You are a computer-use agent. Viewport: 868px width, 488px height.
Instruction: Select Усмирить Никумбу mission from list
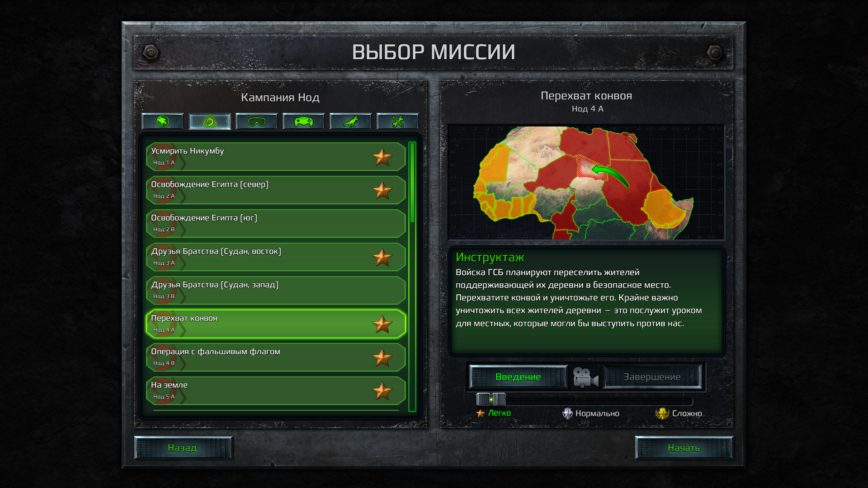(x=271, y=156)
